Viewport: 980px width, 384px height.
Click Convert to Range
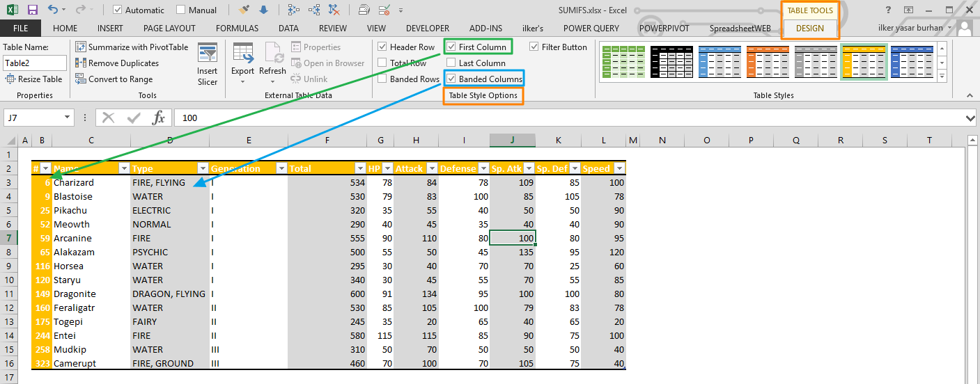click(x=114, y=79)
